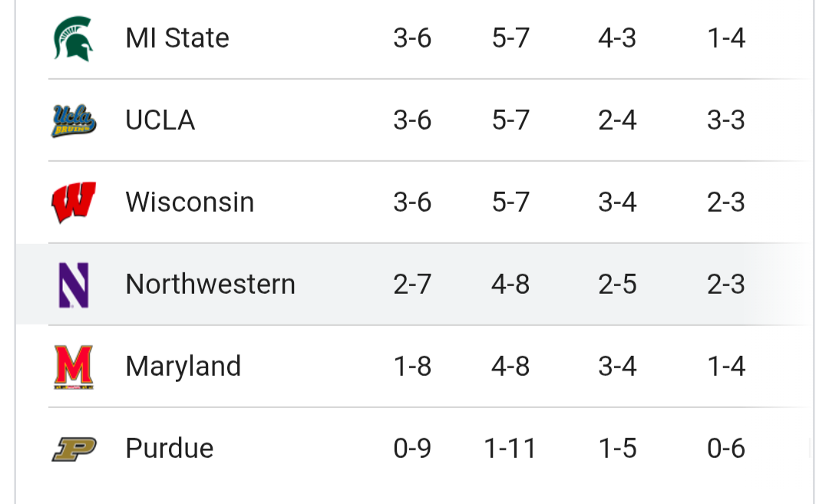Open the UCLA team name link
The image size is (829, 504).
[x=160, y=120]
